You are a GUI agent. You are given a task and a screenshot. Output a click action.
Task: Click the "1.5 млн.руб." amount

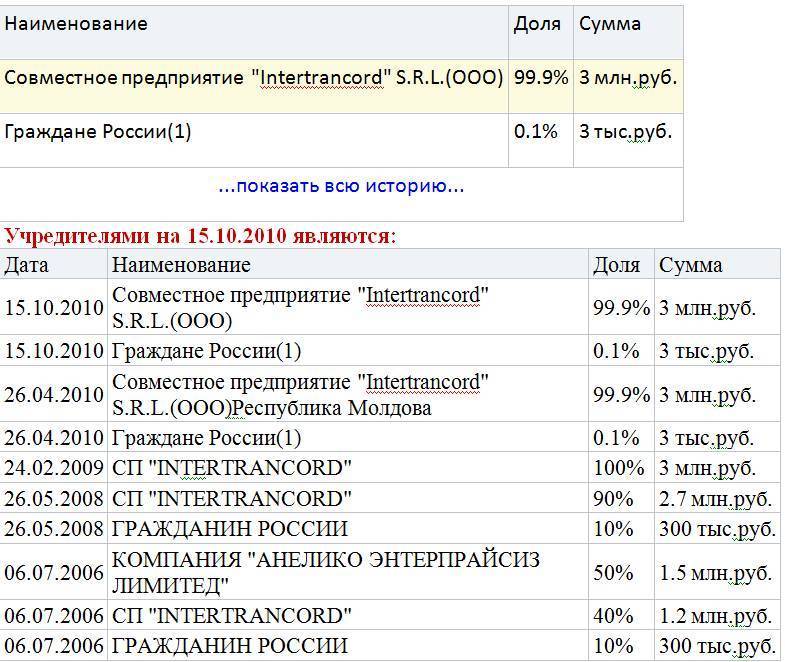pyautogui.click(x=715, y=573)
